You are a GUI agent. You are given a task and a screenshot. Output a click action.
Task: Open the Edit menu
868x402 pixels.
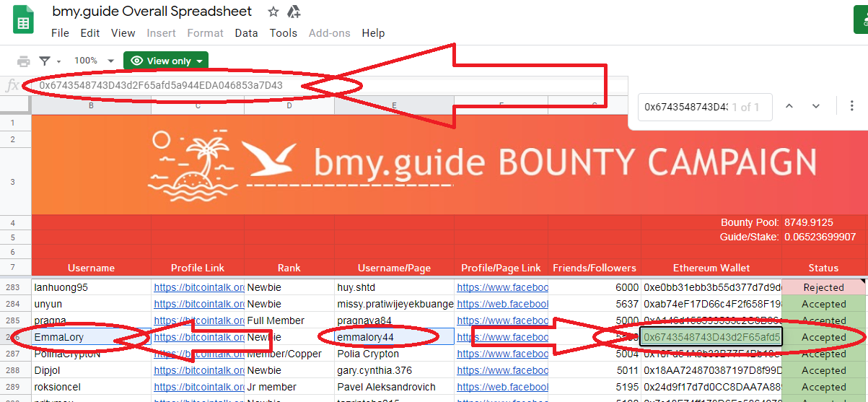point(90,33)
